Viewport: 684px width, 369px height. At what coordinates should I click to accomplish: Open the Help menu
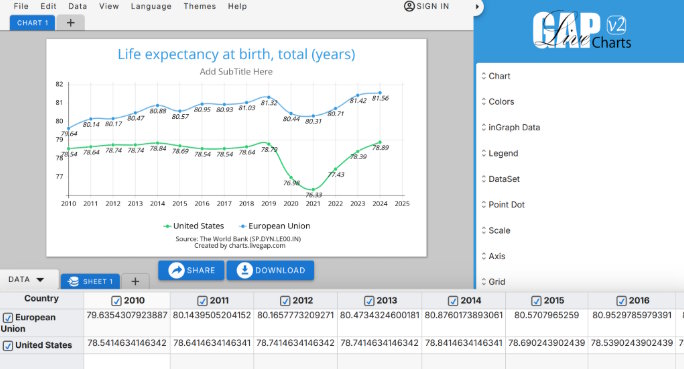tap(237, 6)
